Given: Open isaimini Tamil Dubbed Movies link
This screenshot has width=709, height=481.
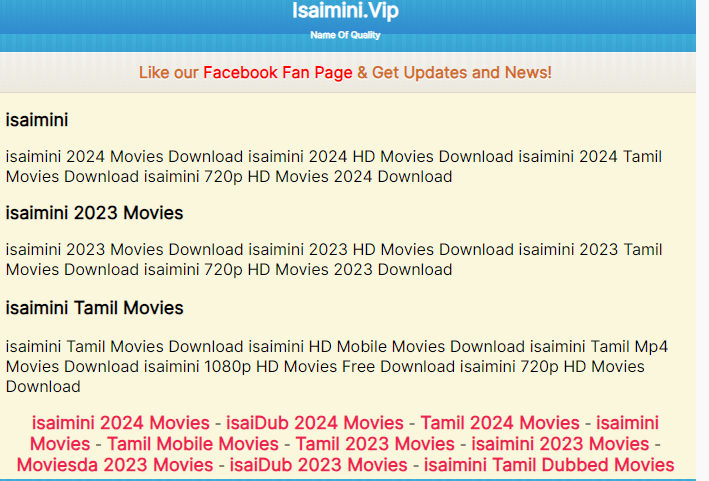Looking at the screenshot, I should click(549, 465).
